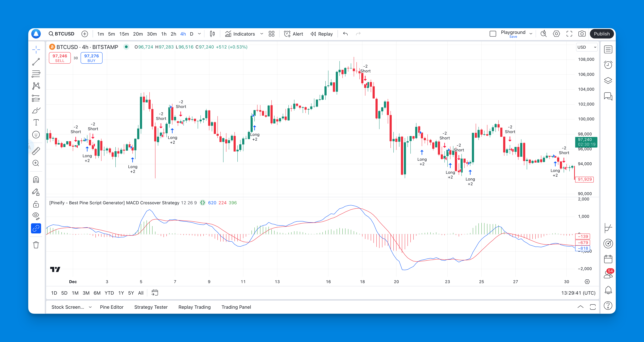Open the layout setup square icon
Image resolution: width=644 pixels, height=342 pixels.
click(x=493, y=34)
